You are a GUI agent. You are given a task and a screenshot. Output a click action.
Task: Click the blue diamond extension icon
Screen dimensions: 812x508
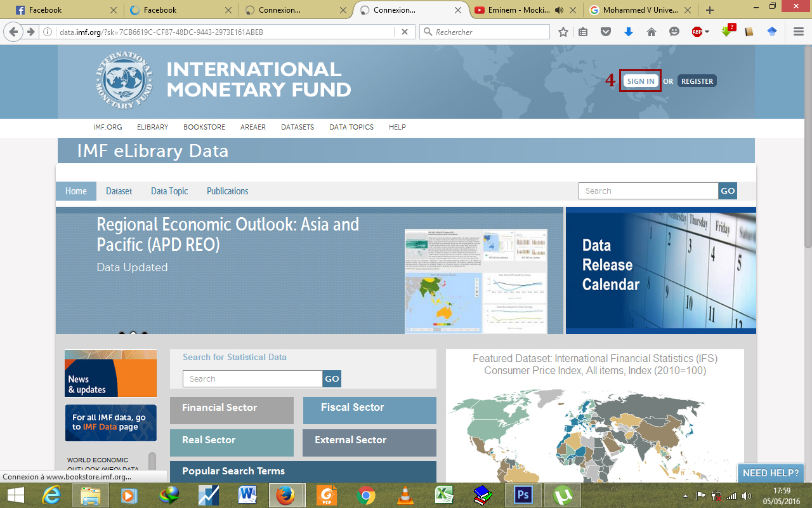(772, 32)
